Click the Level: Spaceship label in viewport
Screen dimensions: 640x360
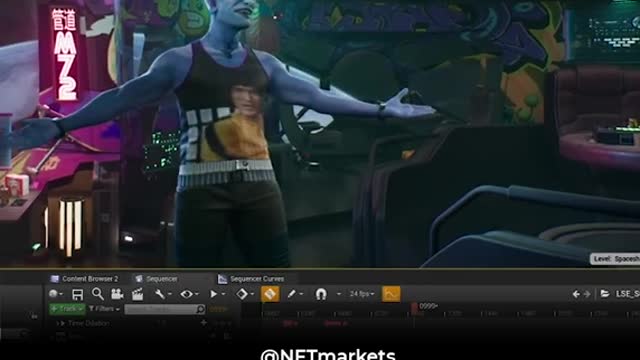tap(616, 259)
